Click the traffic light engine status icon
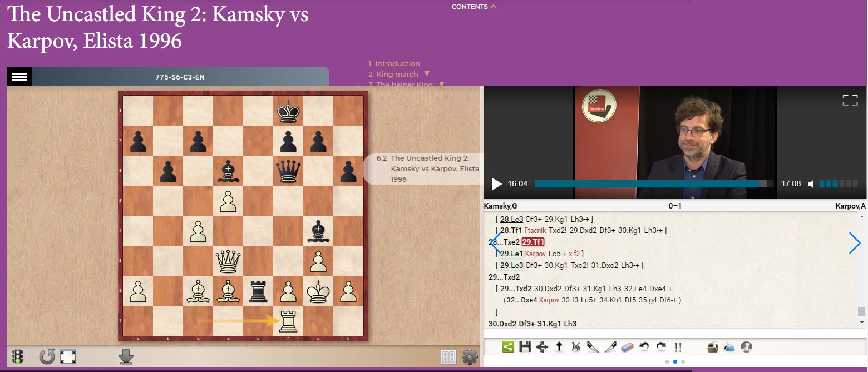Viewport: 868px width, 372px height. click(x=18, y=356)
